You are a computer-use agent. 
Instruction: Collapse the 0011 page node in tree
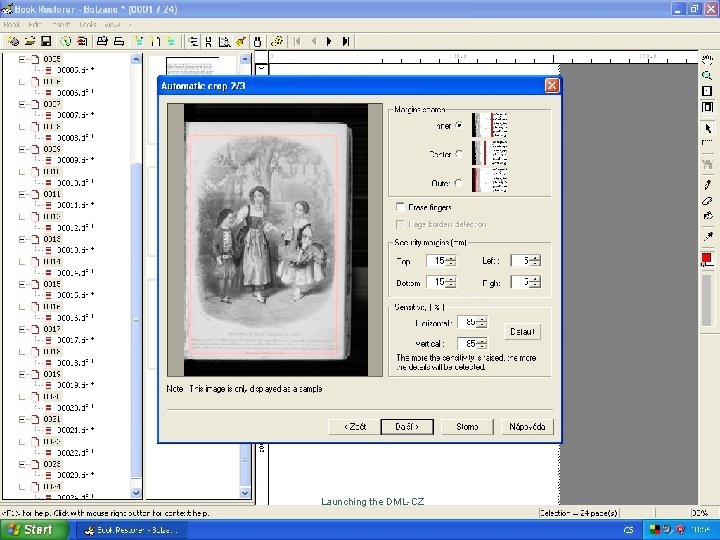click(x=22, y=194)
